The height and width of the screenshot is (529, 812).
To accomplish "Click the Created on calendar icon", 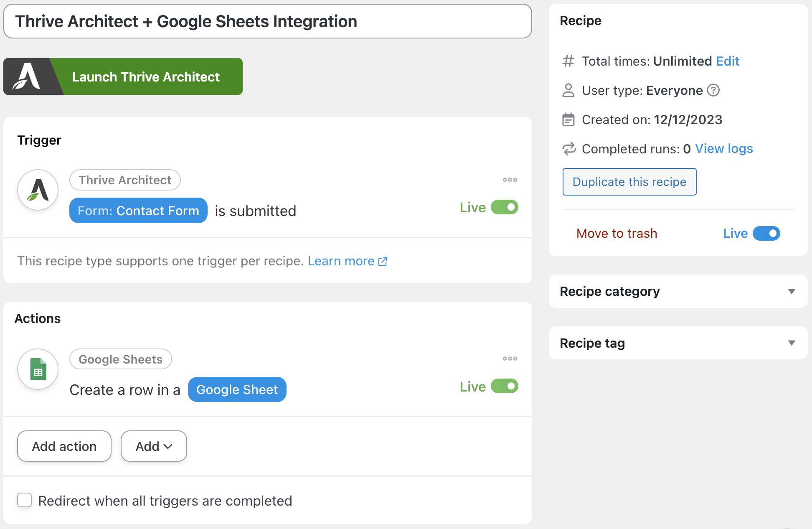I will pyautogui.click(x=568, y=120).
